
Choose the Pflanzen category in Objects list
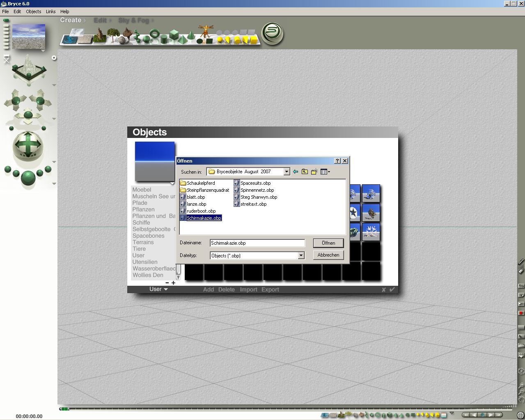tap(144, 209)
